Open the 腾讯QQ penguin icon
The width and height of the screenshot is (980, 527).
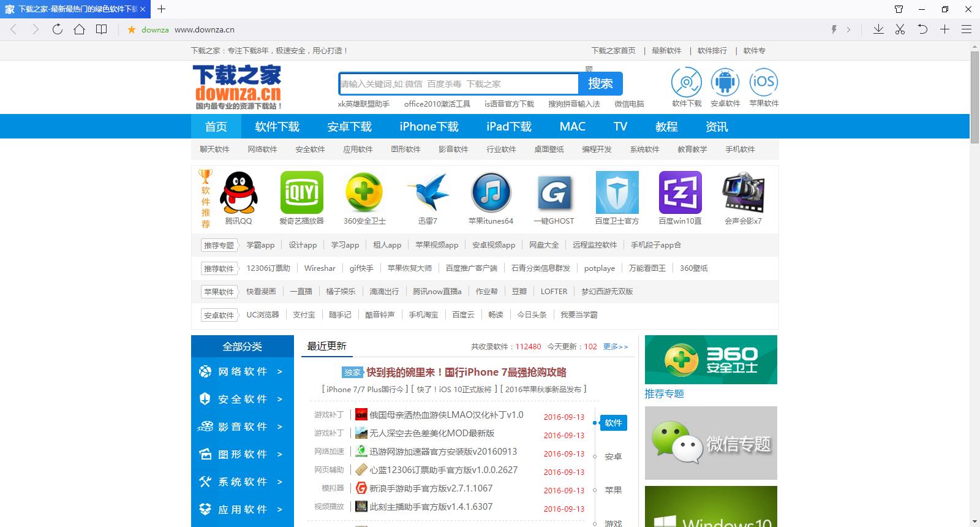238,192
